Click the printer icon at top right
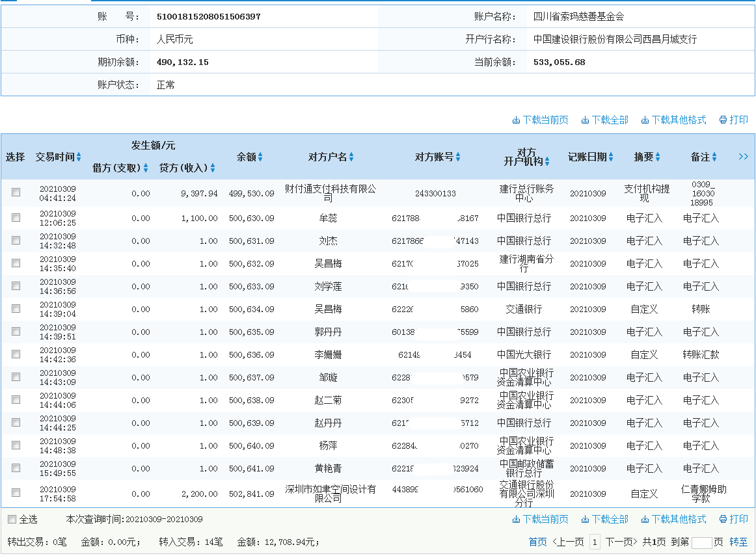The height and width of the screenshot is (556, 756). (722, 120)
